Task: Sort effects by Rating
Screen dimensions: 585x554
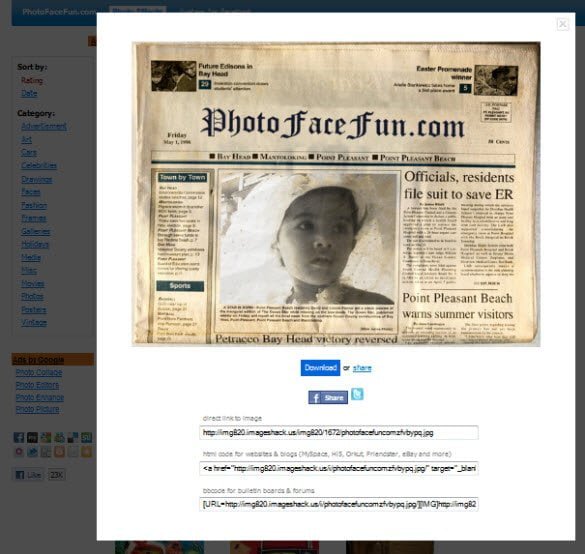Action: coord(32,80)
